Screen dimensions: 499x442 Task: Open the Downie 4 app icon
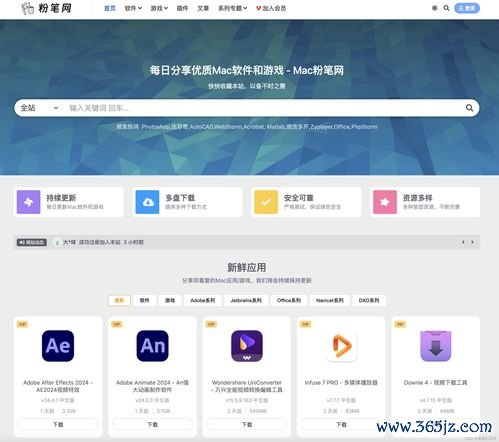click(x=436, y=346)
